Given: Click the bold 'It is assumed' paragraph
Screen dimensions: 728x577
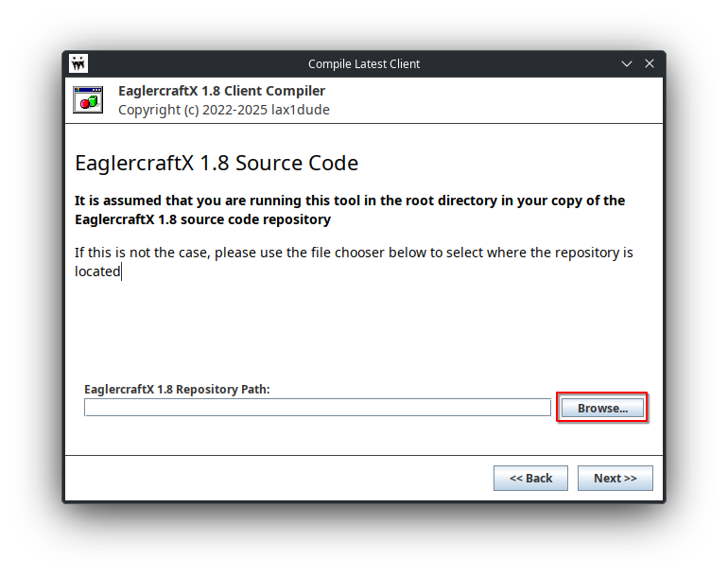Looking at the screenshot, I should [350, 210].
